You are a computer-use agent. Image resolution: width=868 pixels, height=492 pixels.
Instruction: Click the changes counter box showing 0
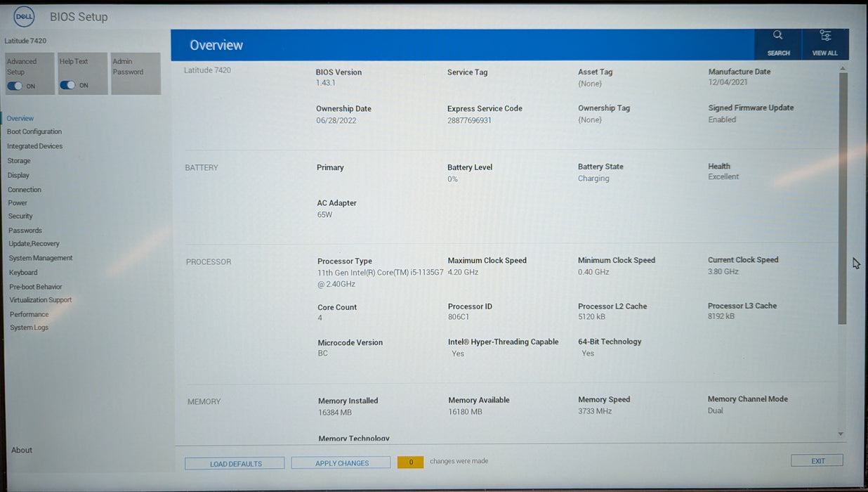410,462
